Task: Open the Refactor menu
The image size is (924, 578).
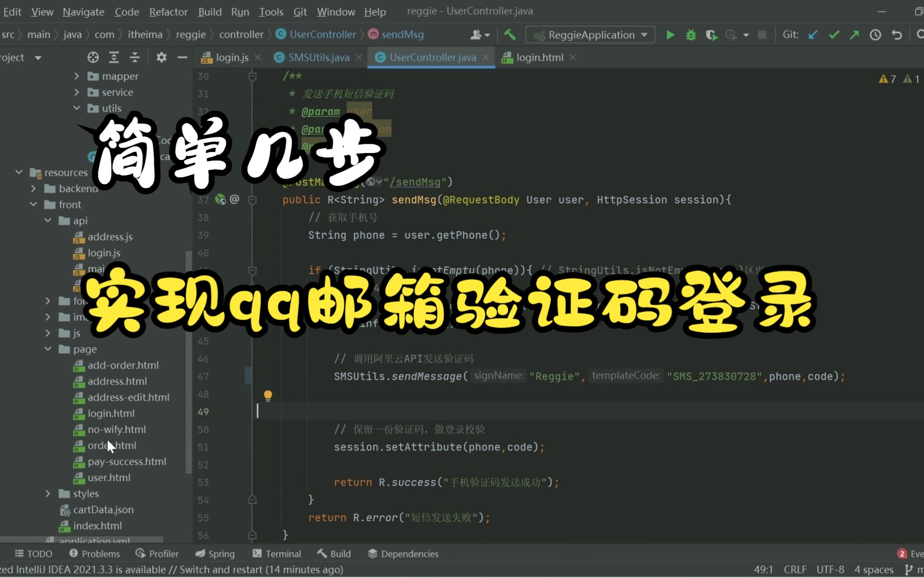Action: pyautogui.click(x=168, y=11)
